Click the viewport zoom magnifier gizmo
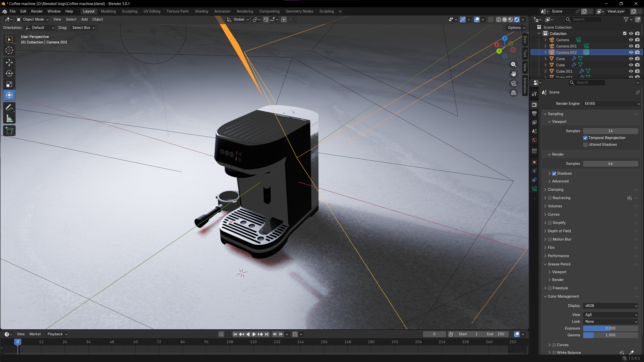Viewport: 644px width, 362px height. click(513, 65)
